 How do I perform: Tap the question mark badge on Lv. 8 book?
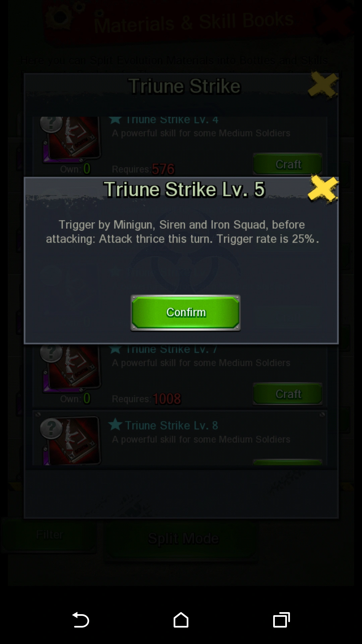(x=51, y=429)
